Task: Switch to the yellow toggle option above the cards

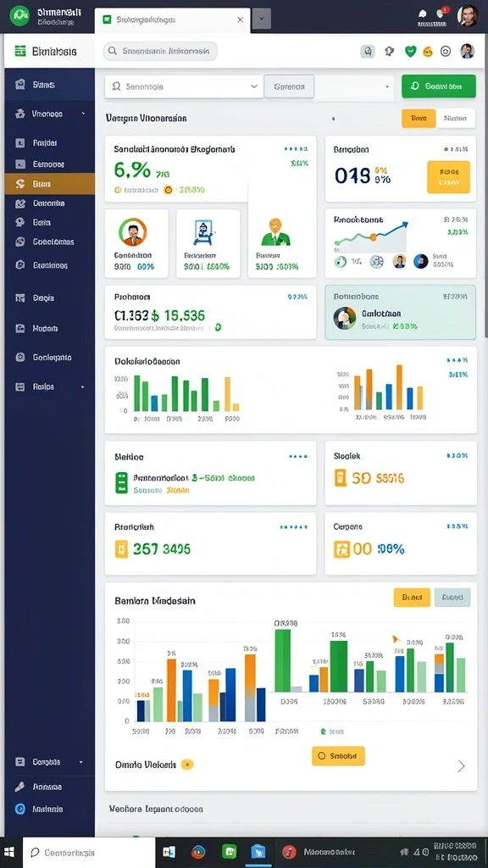Action: pos(419,119)
